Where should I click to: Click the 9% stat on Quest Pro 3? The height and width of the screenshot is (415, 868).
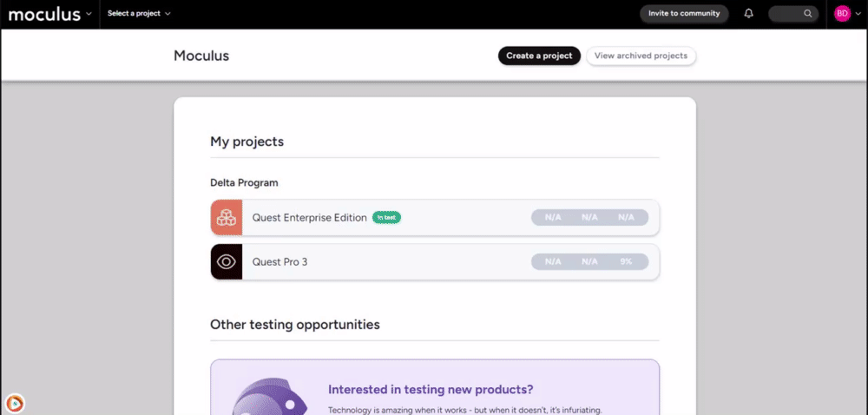[626, 261]
